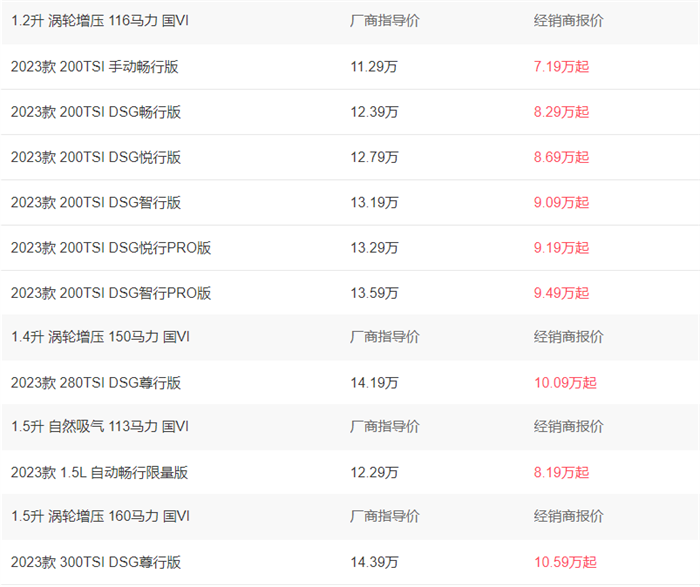Open 2023款 200TSI 手动畅行版 model link
The image size is (700, 587).
click(95, 67)
